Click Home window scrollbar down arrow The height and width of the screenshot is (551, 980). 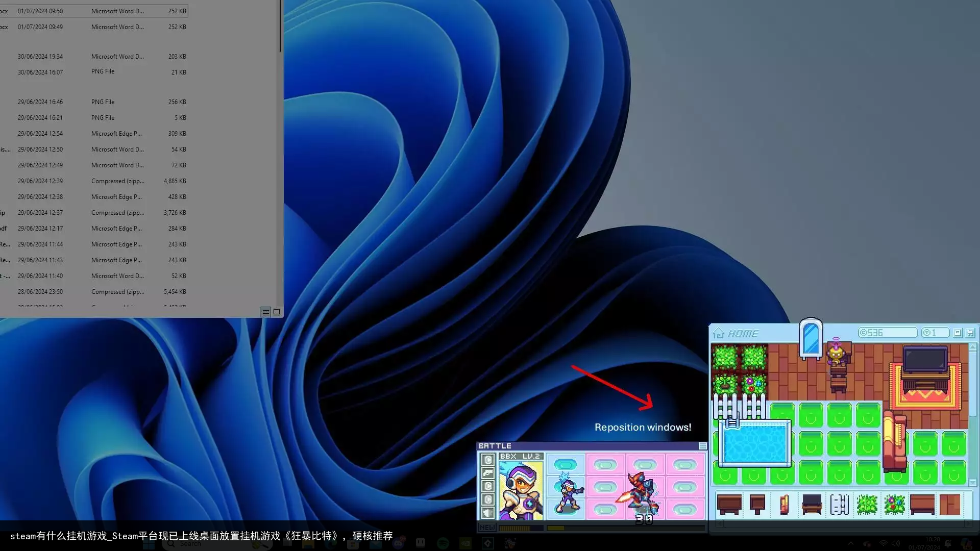tap(973, 482)
